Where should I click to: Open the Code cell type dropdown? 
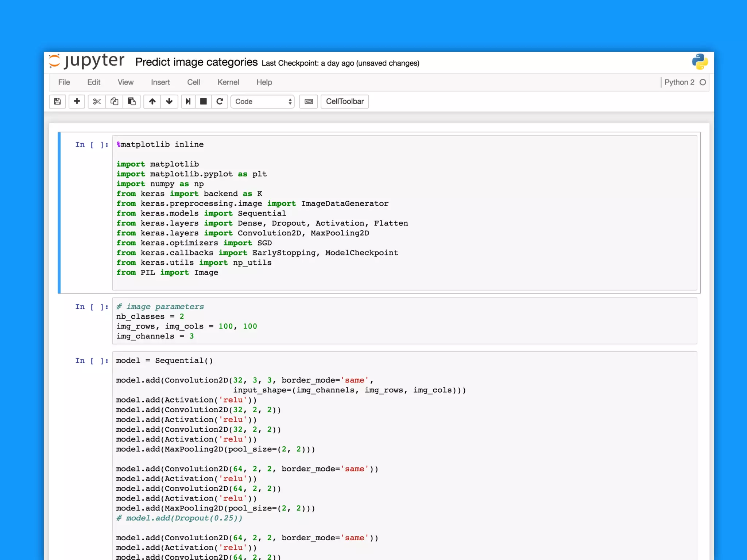[263, 101]
